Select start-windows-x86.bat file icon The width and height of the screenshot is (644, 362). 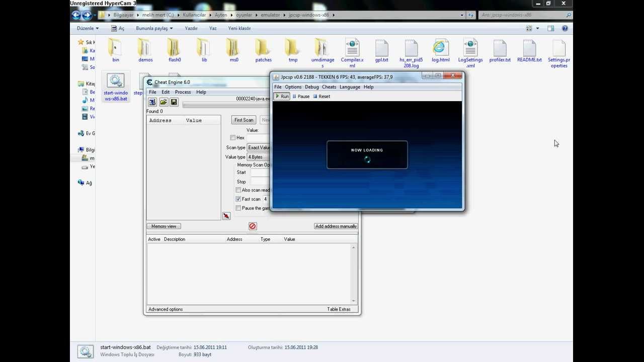(x=116, y=80)
